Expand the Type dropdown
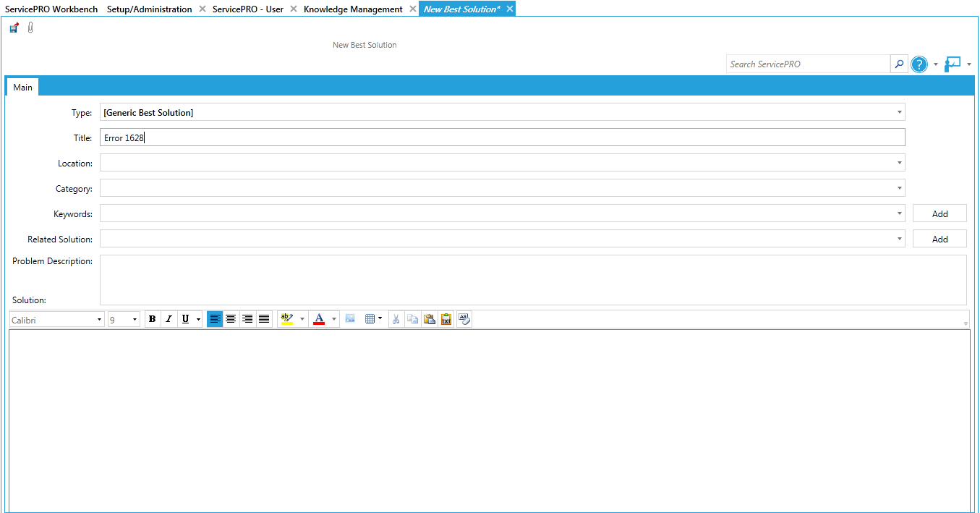This screenshot has height=513, width=980. pos(900,112)
